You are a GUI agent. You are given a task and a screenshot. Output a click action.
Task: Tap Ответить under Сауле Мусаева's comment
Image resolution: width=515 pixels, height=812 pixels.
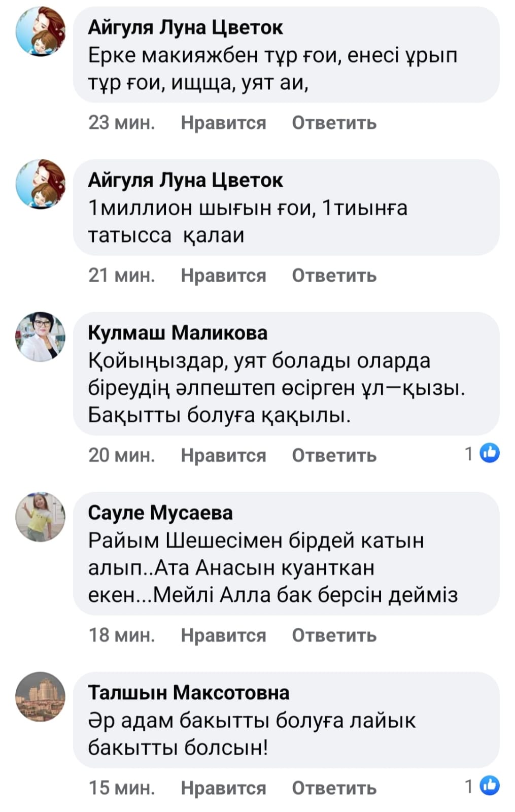pos(334,635)
